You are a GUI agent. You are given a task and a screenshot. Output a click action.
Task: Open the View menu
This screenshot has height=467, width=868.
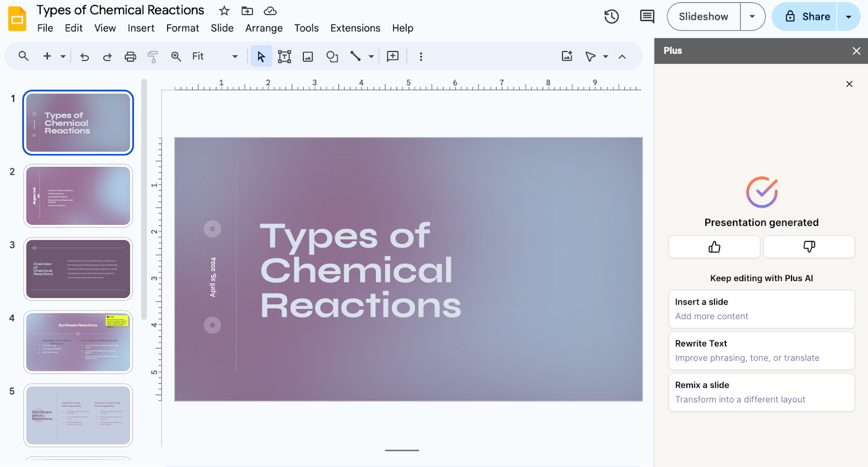105,28
